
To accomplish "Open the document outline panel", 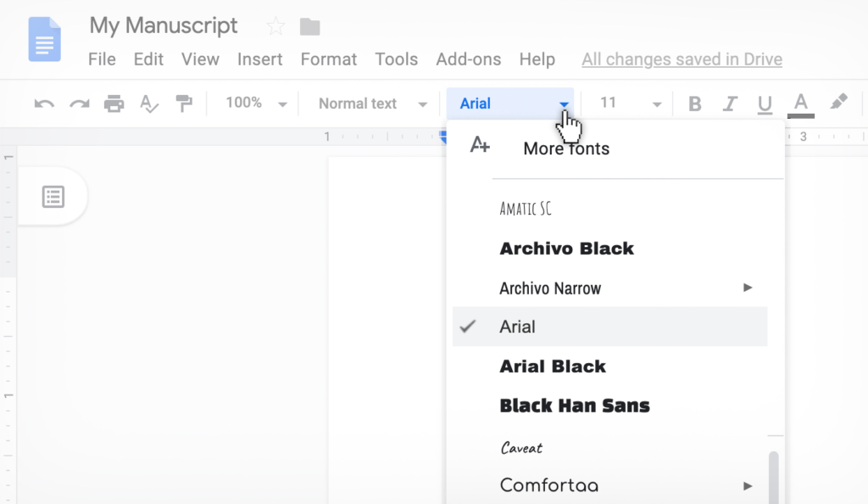I will click(53, 196).
